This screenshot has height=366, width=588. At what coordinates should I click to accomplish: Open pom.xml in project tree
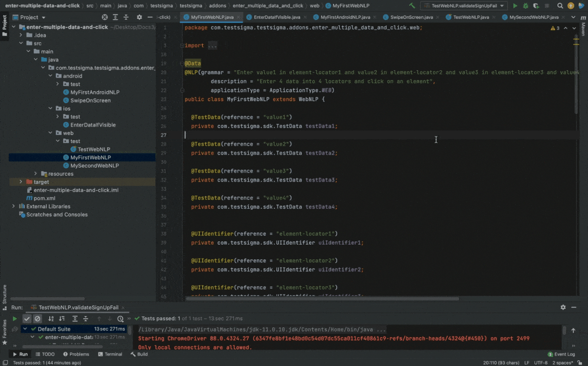coord(44,198)
